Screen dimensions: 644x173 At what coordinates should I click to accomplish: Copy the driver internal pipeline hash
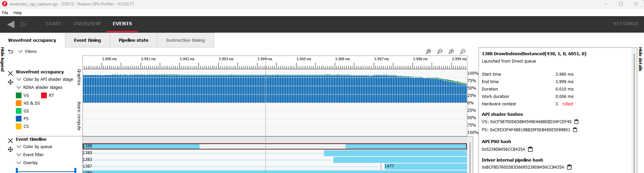[569, 167]
